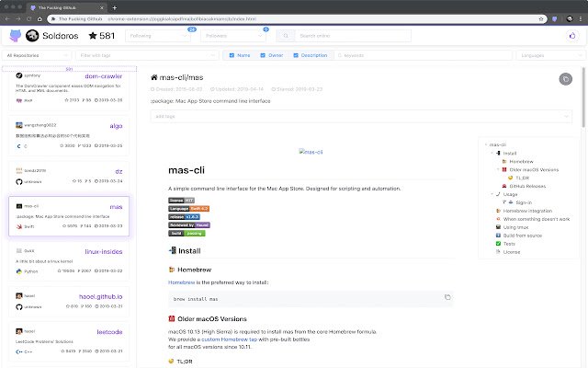Collapse the Usage node in the outline

point(492,194)
